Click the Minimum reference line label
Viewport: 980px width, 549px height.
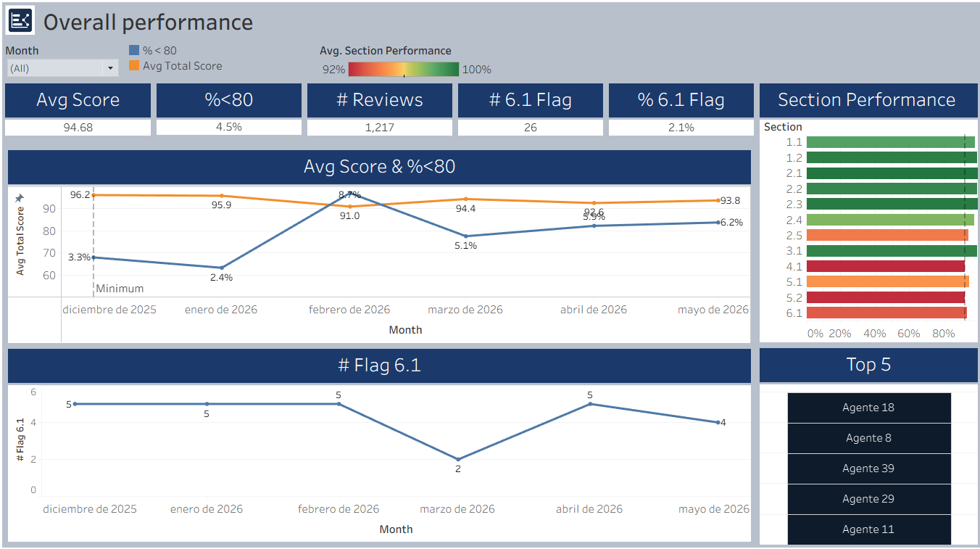[120, 289]
